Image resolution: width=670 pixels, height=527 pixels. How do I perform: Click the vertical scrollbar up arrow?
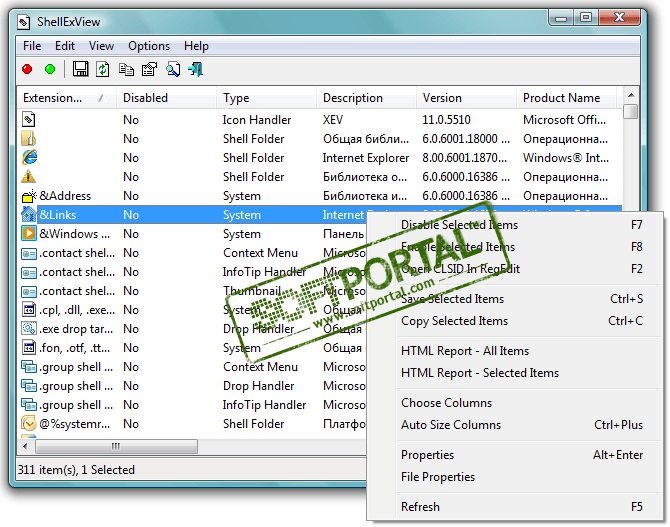(x=631, y=95)
